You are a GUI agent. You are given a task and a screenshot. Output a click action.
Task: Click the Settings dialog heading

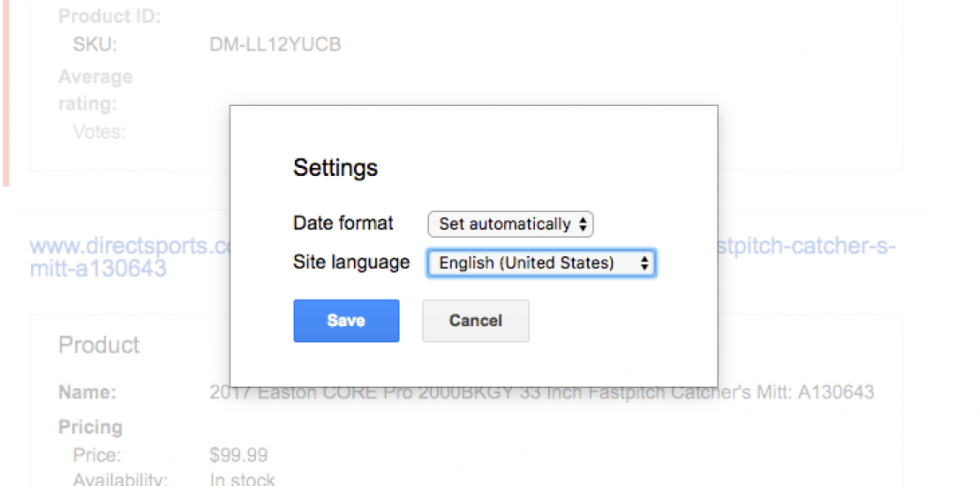[335, 168]
